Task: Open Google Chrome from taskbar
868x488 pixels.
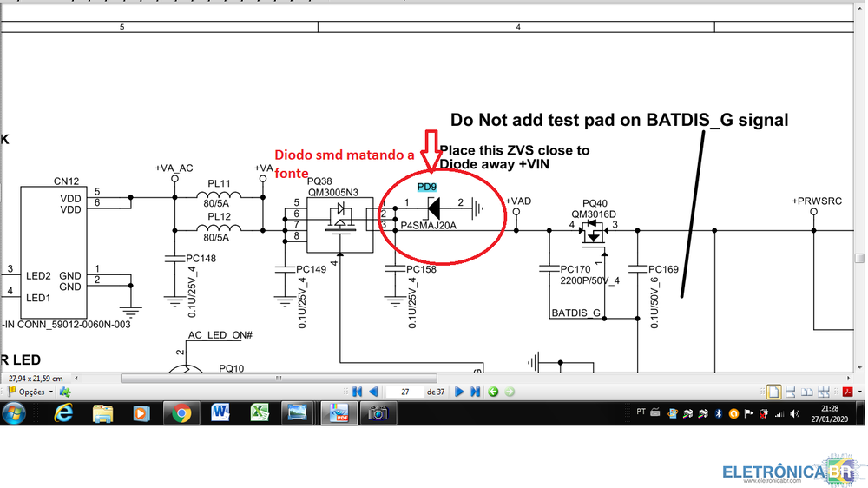Action: [181, 413]
